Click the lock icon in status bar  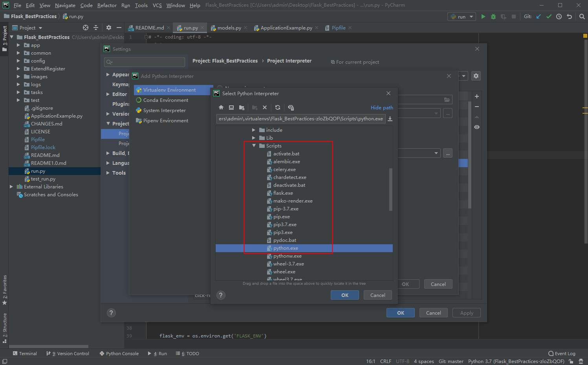coord(571,361)
